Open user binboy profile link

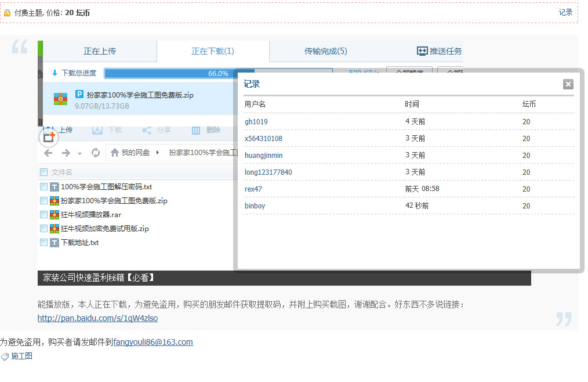255,206
